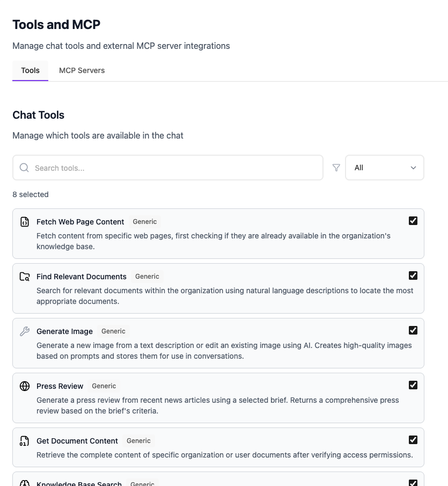Viewport: 448px width, 486px height.
Task: Open the All filter dropdown
Action: pos(384,168)
